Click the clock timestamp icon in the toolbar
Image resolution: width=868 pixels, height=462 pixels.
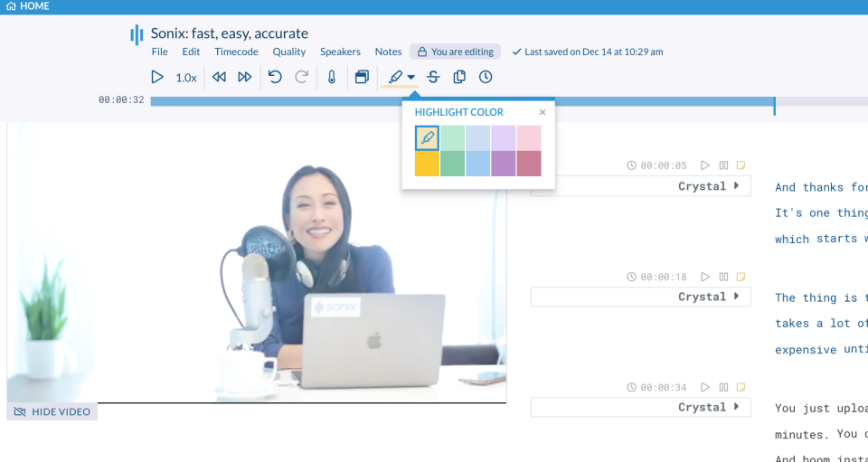486,78
